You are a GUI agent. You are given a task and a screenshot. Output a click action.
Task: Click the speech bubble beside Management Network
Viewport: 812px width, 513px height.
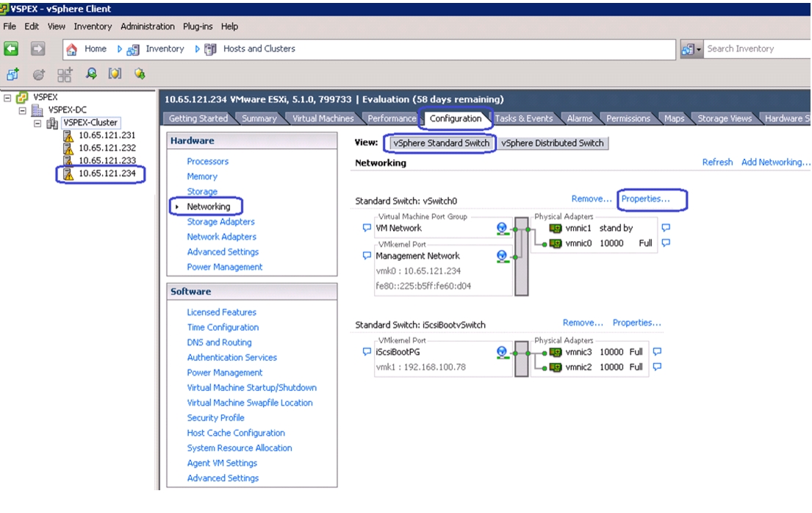click(x=367, y=256)
